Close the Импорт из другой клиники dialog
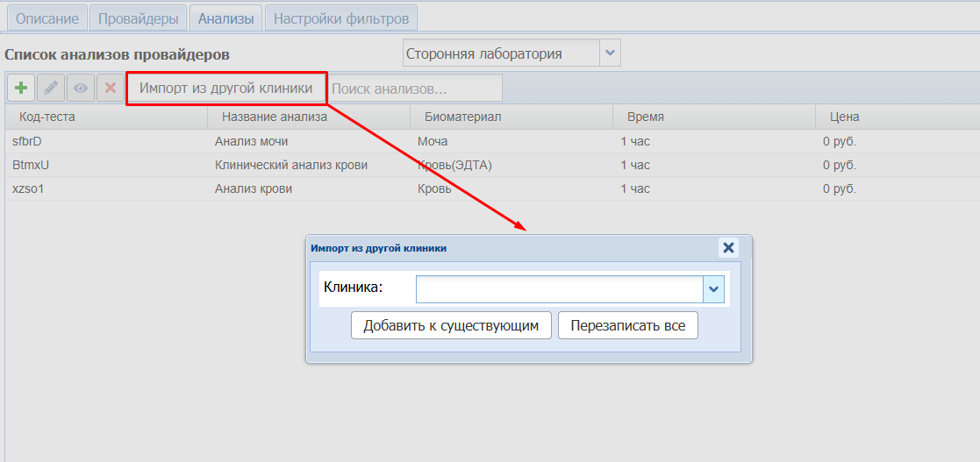This screenshot has width=980, height=462. pyautogui.click(x=728, y=247)
